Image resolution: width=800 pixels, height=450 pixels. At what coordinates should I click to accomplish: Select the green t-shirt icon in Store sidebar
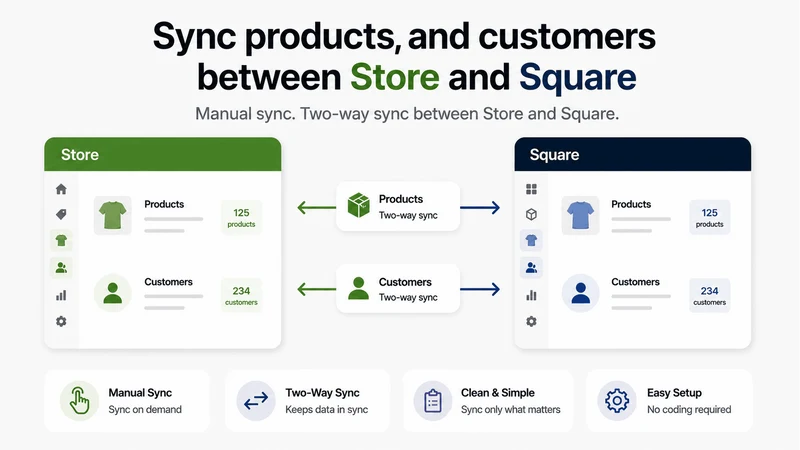click(x=61, y=240)
